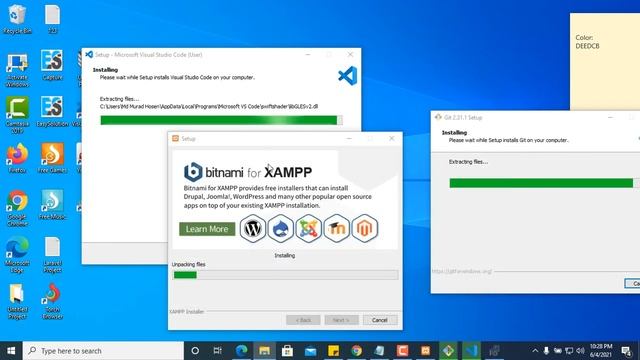Switch to VS Code Setup in the taskbar
Viewport: 640px width, 360px height.
pos(471,351)
